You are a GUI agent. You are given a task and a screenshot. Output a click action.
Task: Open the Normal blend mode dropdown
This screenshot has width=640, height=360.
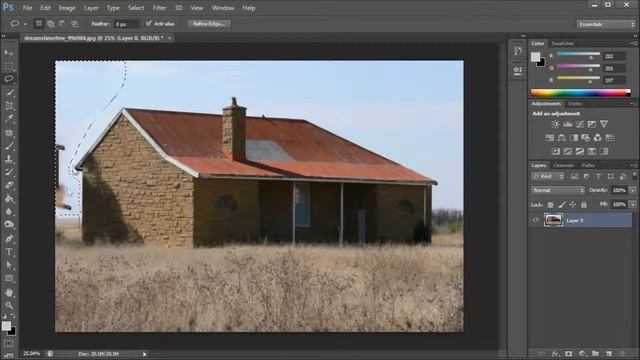558,190
